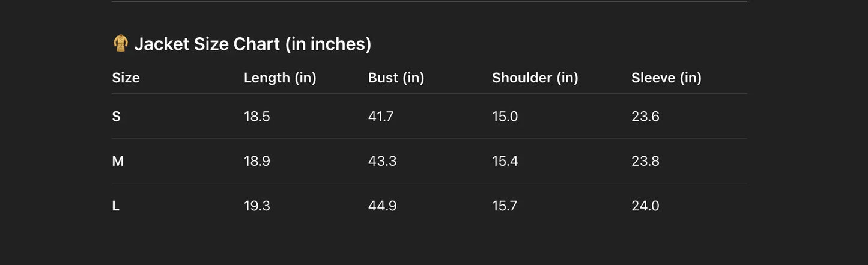Click the 23.6 sleeve value
The width and height of the screenshot is (868, 265).
tap(645, 117)
